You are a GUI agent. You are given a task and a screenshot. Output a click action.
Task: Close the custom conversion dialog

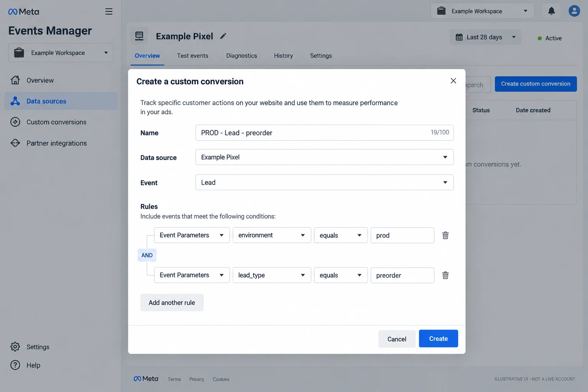[453, 81]
